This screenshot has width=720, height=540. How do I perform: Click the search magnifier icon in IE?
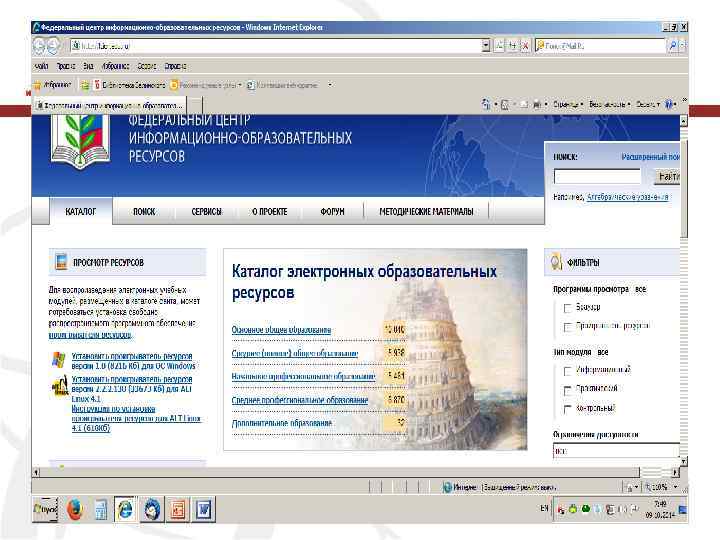672,45
